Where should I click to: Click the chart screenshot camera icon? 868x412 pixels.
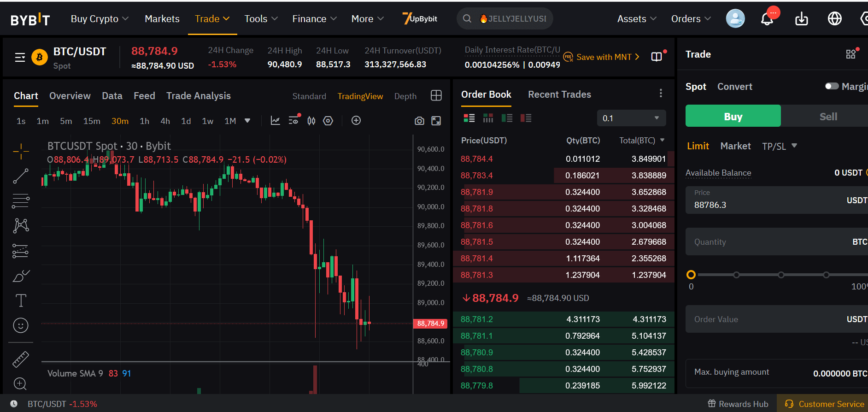pyautogui.click(x=419, y=121)
